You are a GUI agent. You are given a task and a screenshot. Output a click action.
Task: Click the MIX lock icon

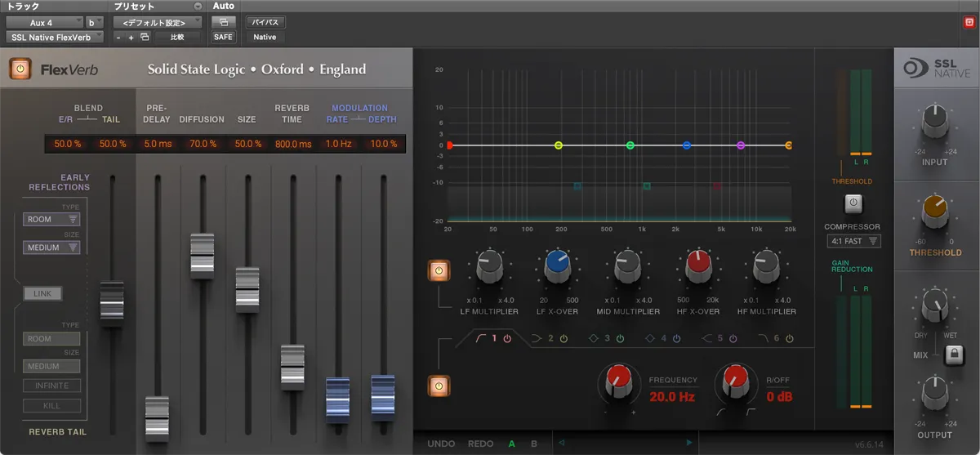(x=952, y=355)
